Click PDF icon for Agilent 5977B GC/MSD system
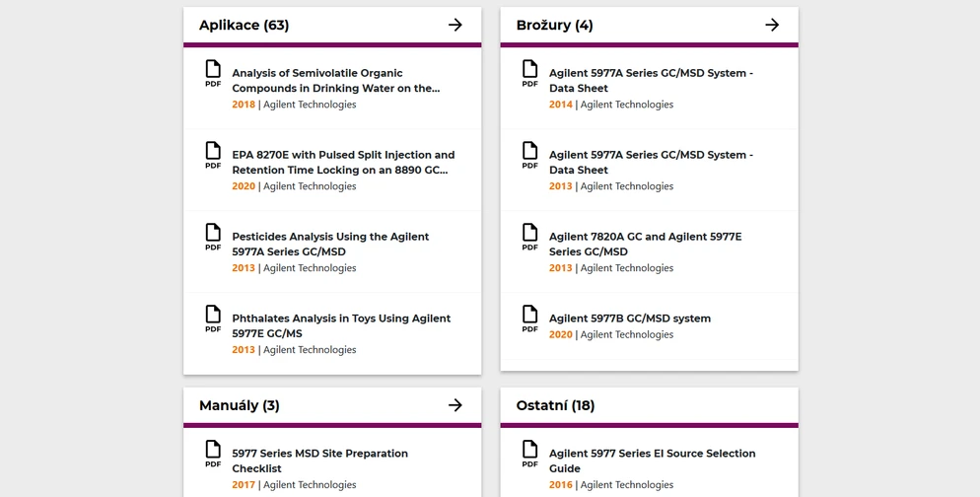Screen dimensions: 980x497 pos(530,319)
